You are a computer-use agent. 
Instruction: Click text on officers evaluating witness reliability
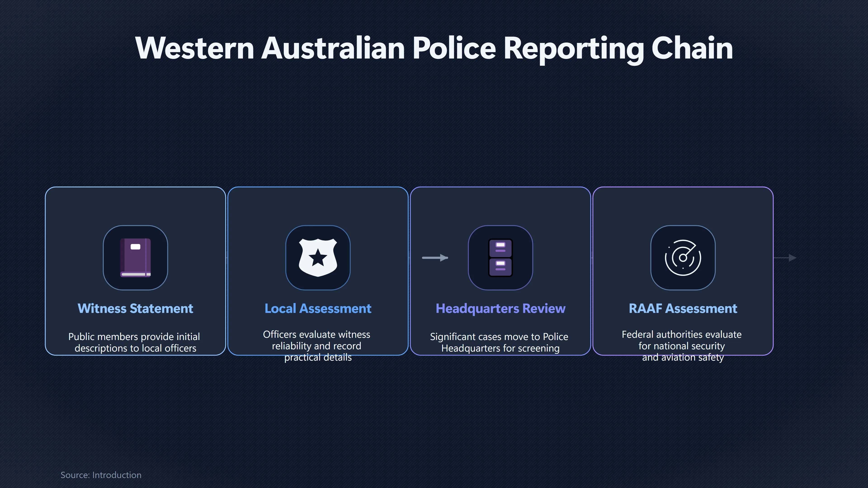[x=317, y=345]
